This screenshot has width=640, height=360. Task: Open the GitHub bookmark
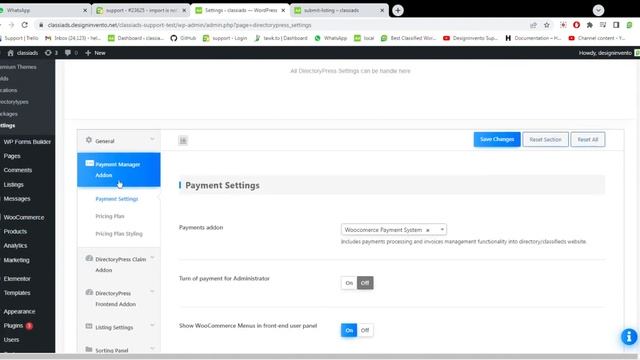click(x=183, y=38)
